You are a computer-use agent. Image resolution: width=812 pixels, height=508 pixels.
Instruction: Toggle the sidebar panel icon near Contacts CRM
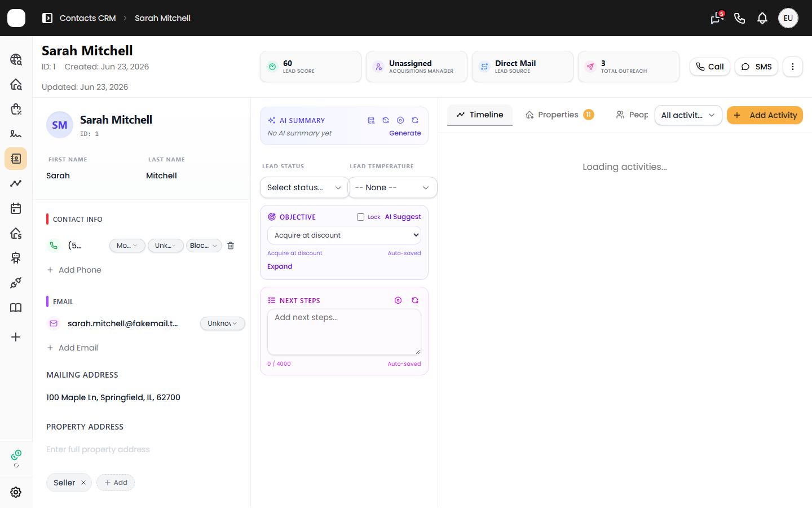(x=47, y=18)
